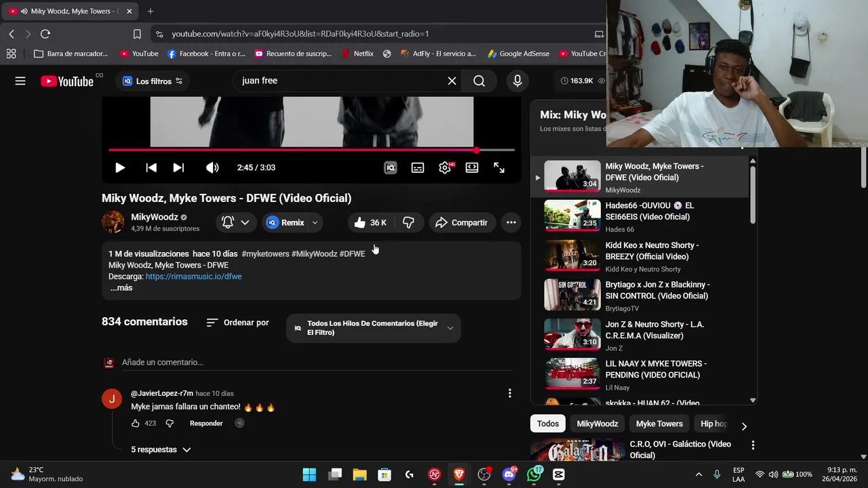Like JavierLopez comment thumbs-up
Screen dimensions: 868x488
coord(136,423)
